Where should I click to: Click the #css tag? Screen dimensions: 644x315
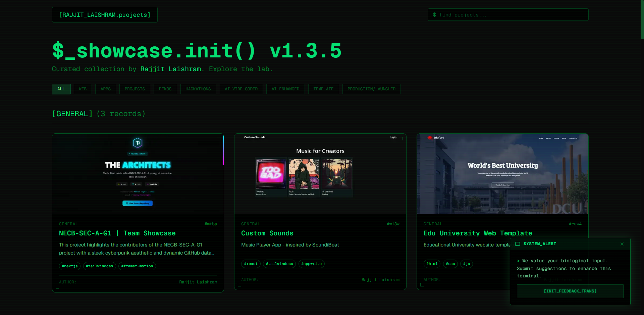point(450,264)
